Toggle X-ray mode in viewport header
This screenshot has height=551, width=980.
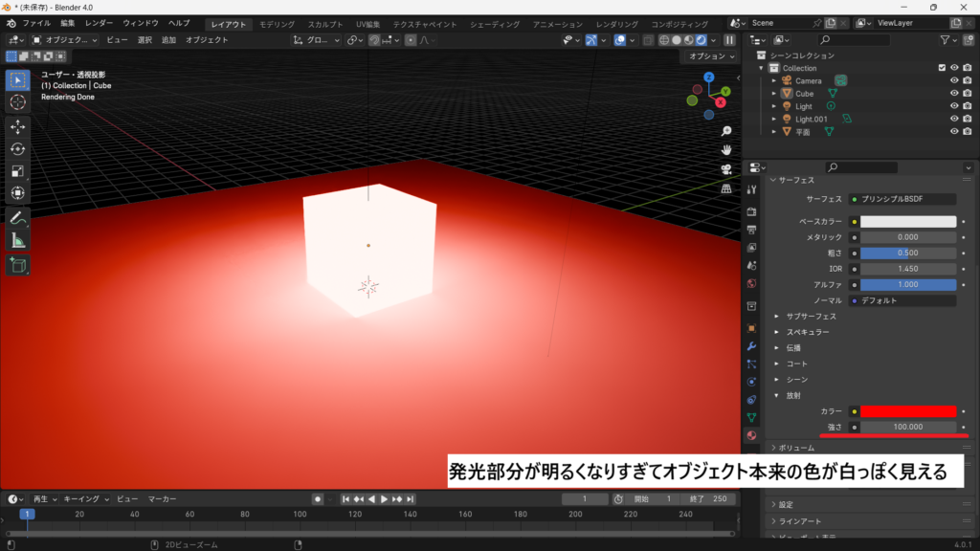[x=648, y=40]
